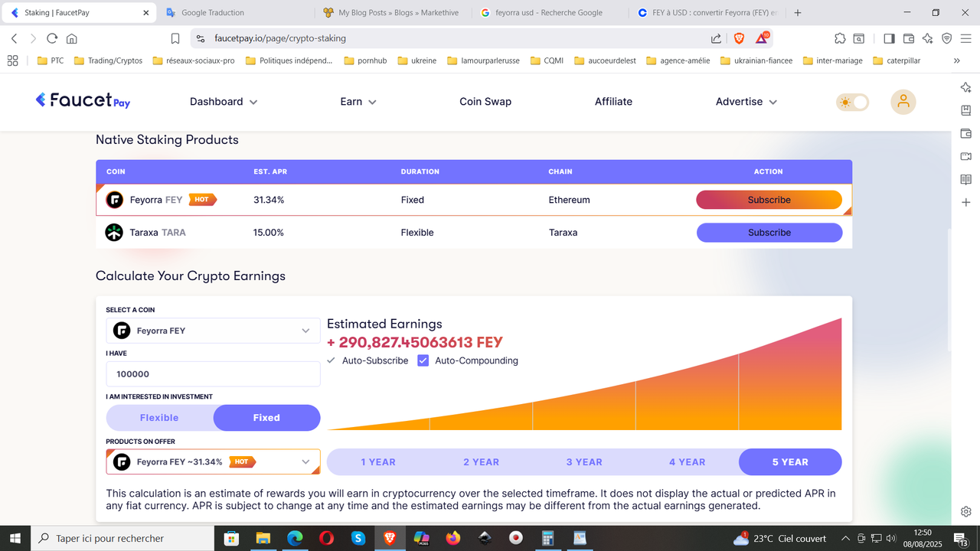Select the 4 YEAR timeframe

point(687,462)
